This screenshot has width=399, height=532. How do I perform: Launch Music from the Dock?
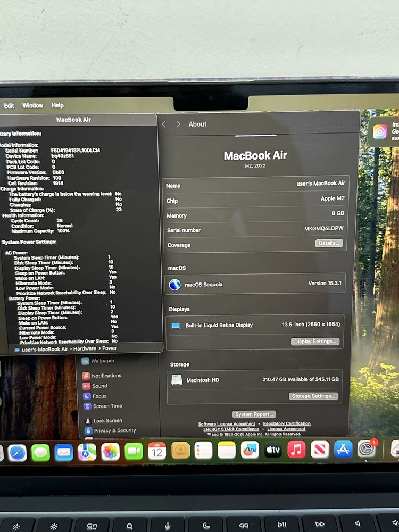296,450
